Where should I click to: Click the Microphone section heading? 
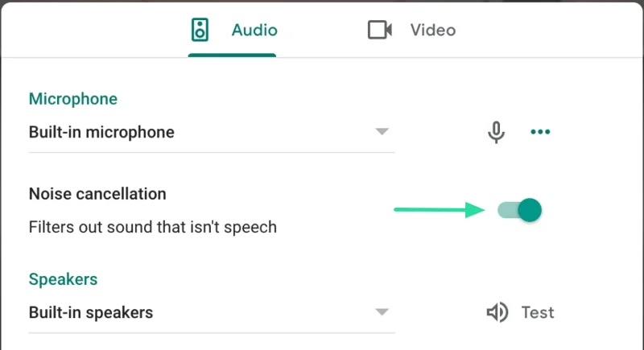coord(73,99)
